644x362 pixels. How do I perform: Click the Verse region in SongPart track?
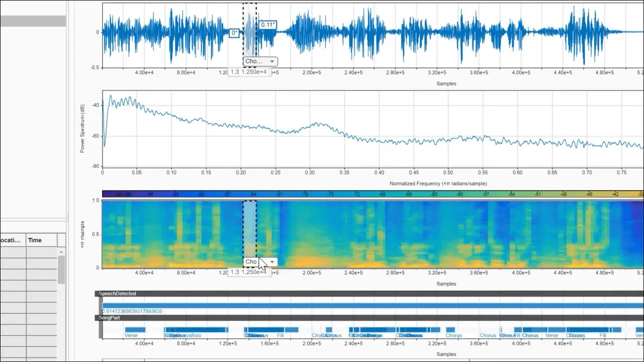click(x=135, y=330)
